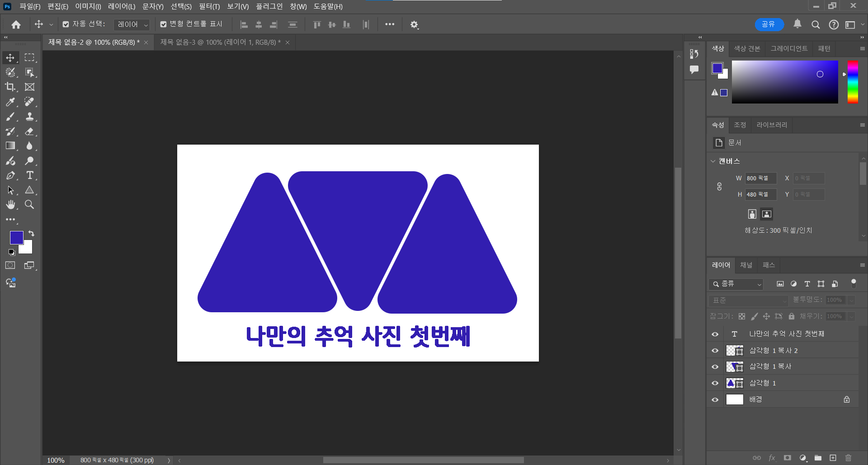Select the Frame tool
The image size is (868, 465).
tap(29, 87)
